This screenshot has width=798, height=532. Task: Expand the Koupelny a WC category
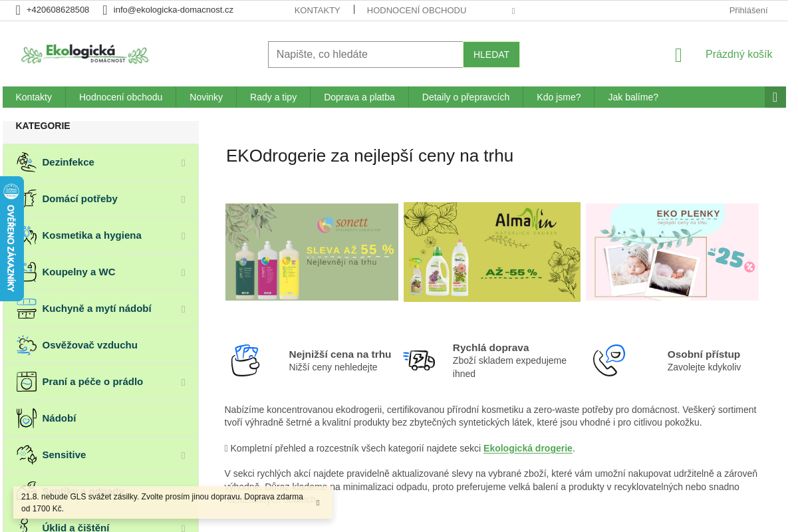click(x=183, y=273)
